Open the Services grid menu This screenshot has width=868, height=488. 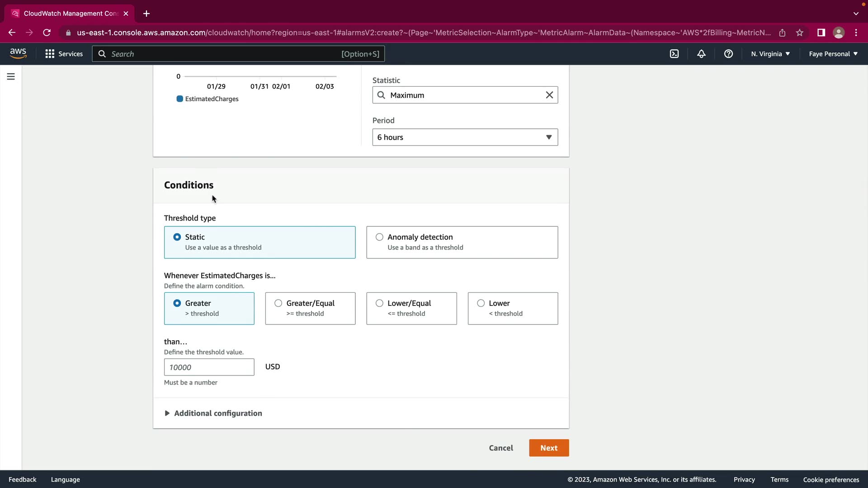pyautogui.click(x=64, y=54)
